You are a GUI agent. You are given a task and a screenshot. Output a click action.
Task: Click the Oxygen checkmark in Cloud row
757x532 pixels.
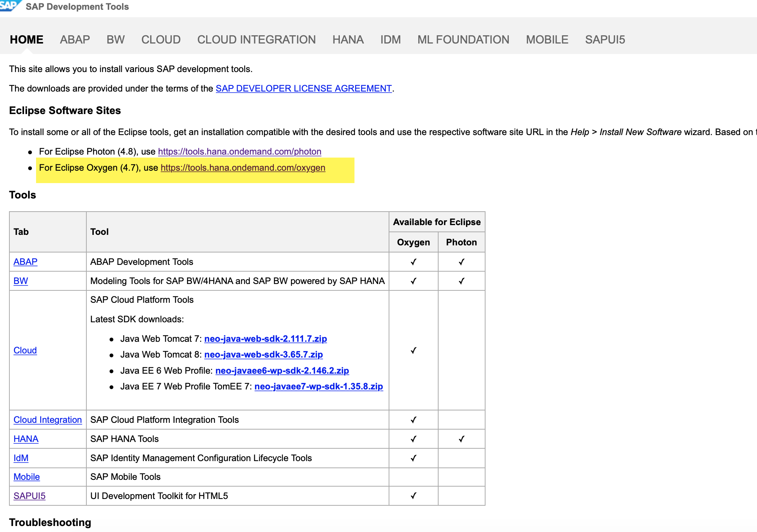click(x=413, y=350)
